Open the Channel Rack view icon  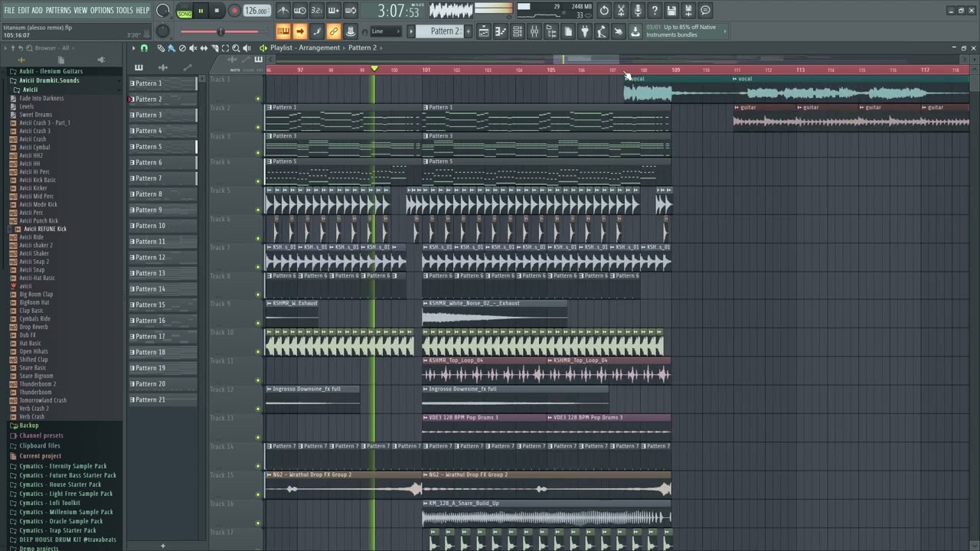point(518,31)
